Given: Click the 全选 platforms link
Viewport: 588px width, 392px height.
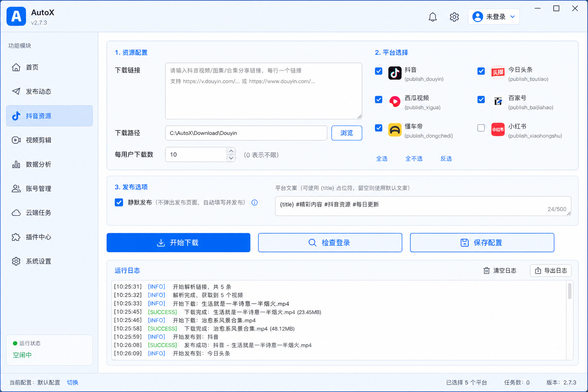Looking at the screenshot, I should click(x=382, y=158).
